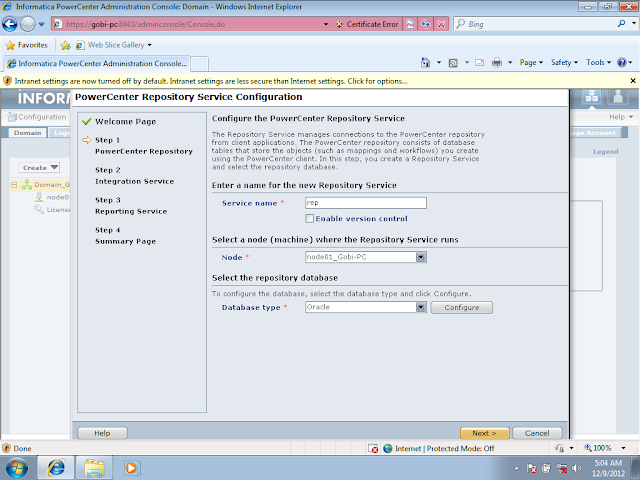The image size is (640, 480).
Task: Click the Next > button
Action: click(x=484, y=433)
